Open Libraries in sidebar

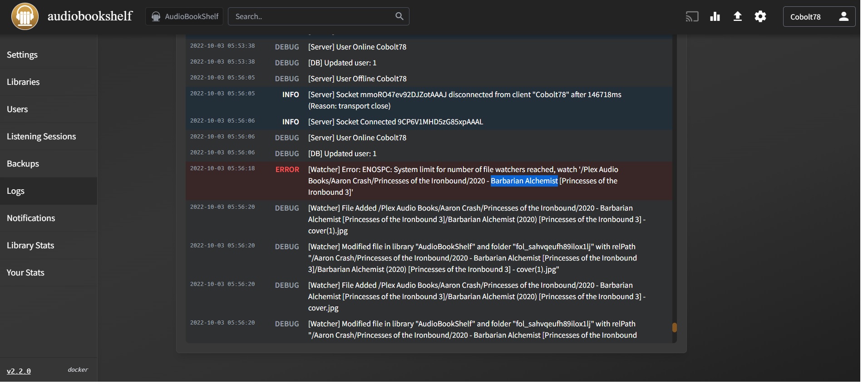click(x=48, y=82)
